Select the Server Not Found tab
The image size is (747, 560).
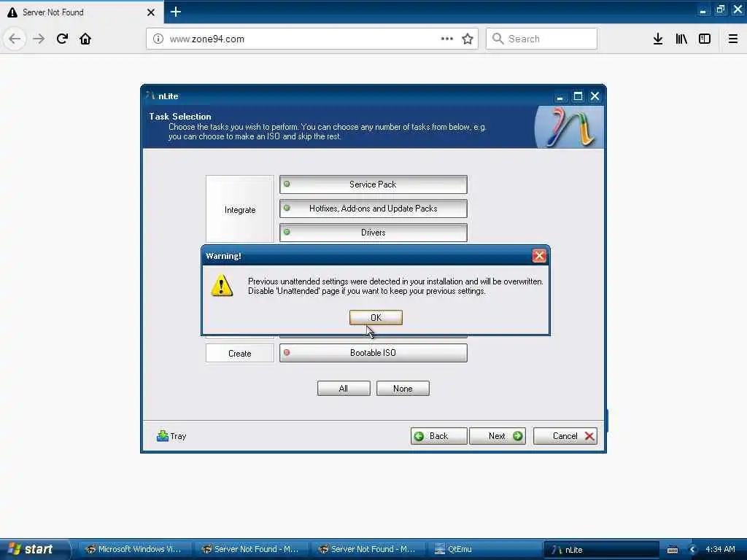[x=82, y=12]
